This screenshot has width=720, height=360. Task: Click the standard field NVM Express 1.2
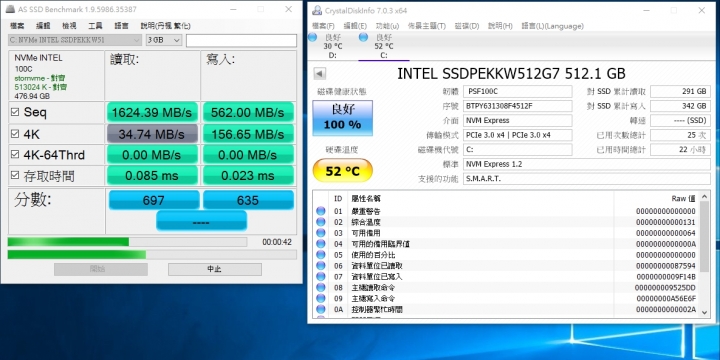[586, 164]
